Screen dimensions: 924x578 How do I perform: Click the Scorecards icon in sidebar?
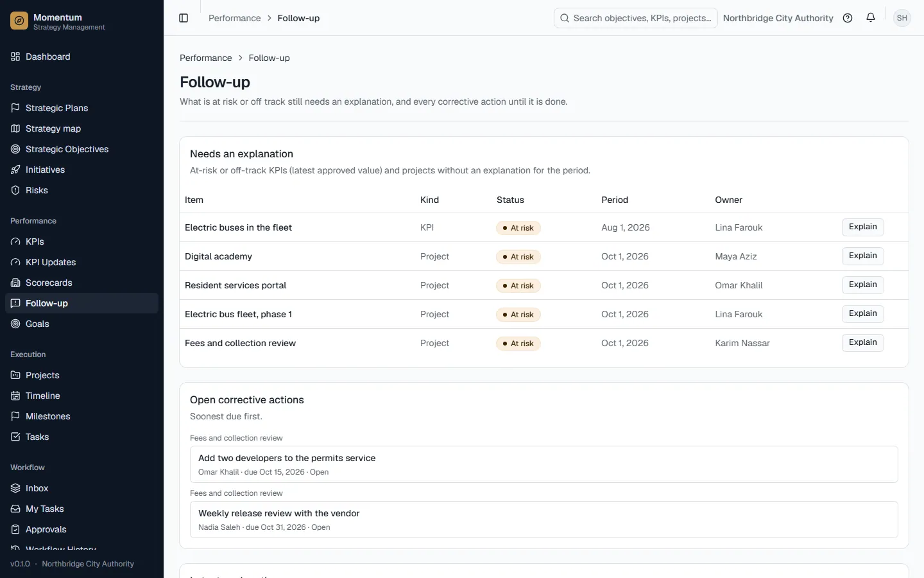point(15,283)
